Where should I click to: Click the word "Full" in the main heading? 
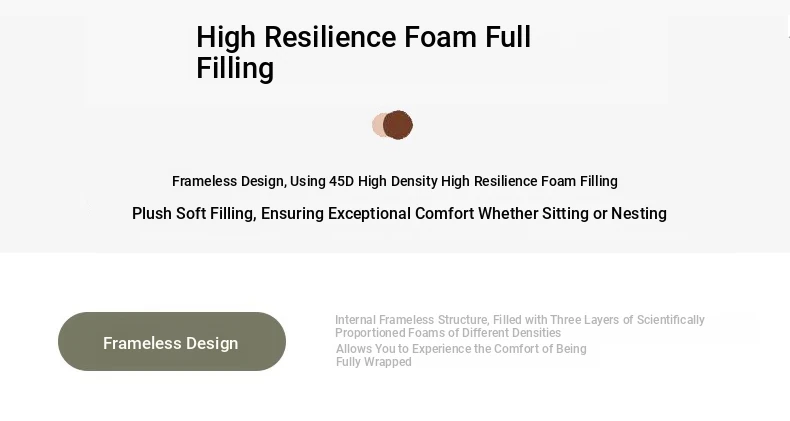pos(508,38)
